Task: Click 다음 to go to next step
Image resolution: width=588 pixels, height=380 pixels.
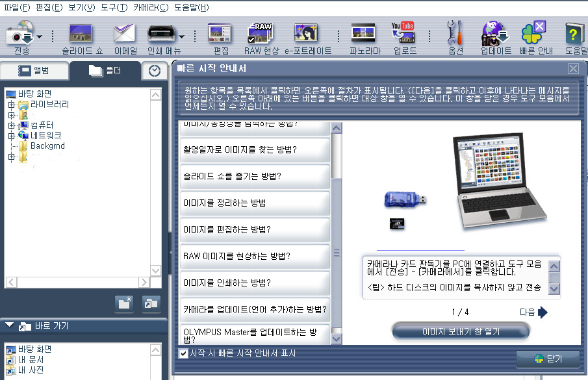Action: pos(533,312)
